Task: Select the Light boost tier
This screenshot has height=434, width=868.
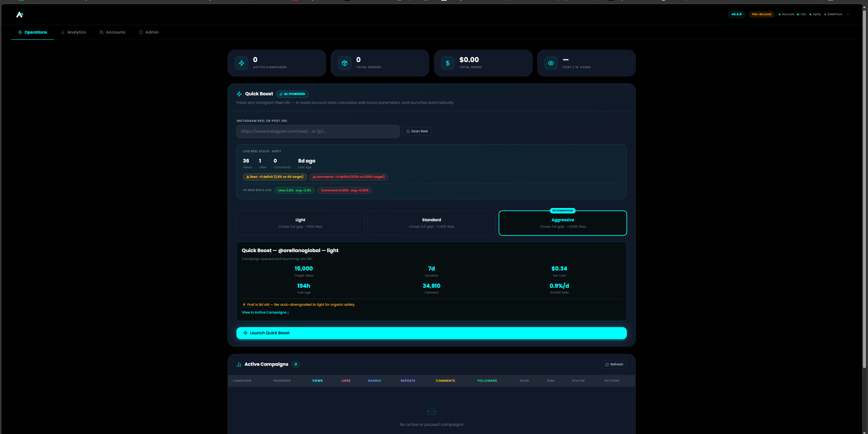Action: (x=300, y=223)
